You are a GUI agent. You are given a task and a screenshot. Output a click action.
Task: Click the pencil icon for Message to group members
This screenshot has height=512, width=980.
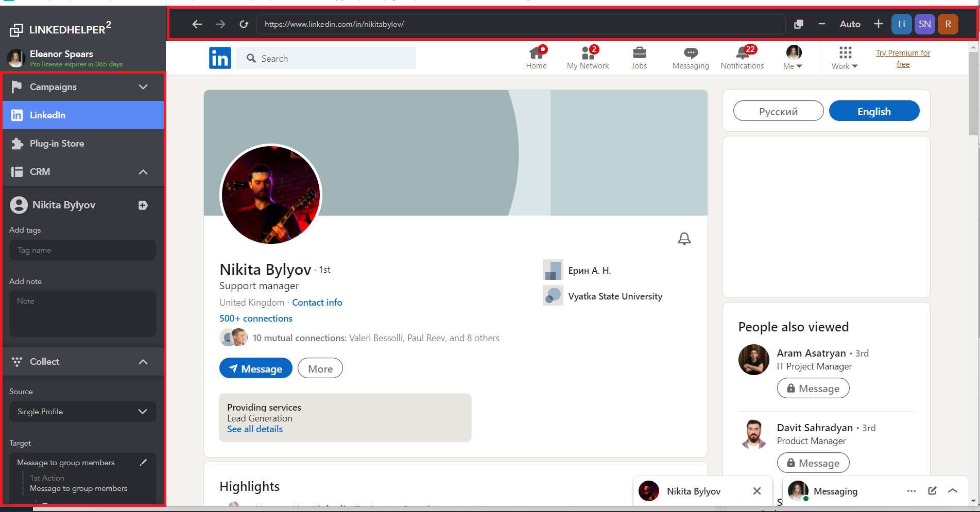coord(143,463)
